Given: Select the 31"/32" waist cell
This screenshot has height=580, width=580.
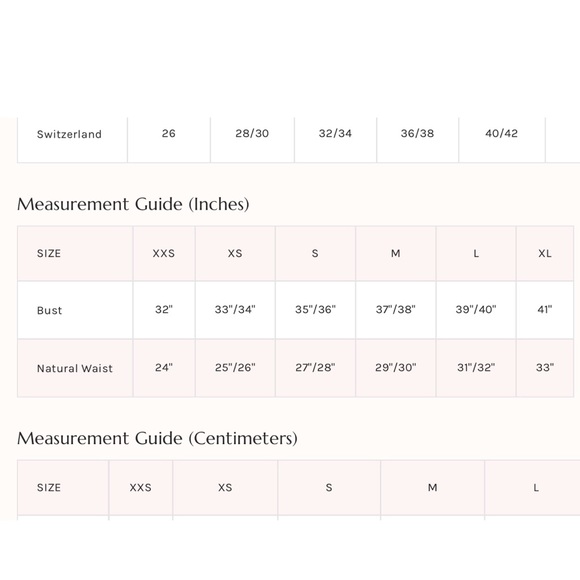Looking at the screenshot, I should coord(476,367).
